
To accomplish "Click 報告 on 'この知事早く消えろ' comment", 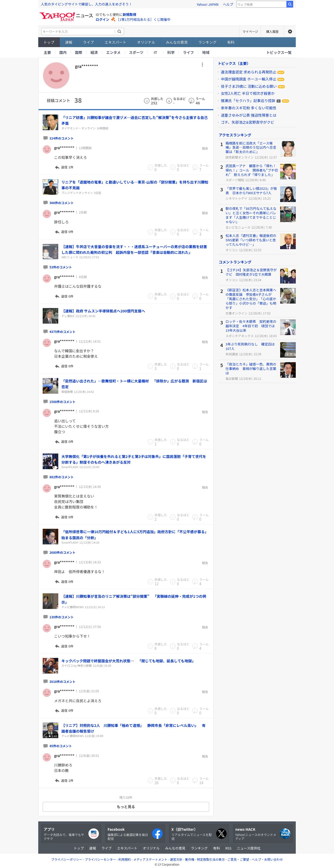I will coord(205,148).
